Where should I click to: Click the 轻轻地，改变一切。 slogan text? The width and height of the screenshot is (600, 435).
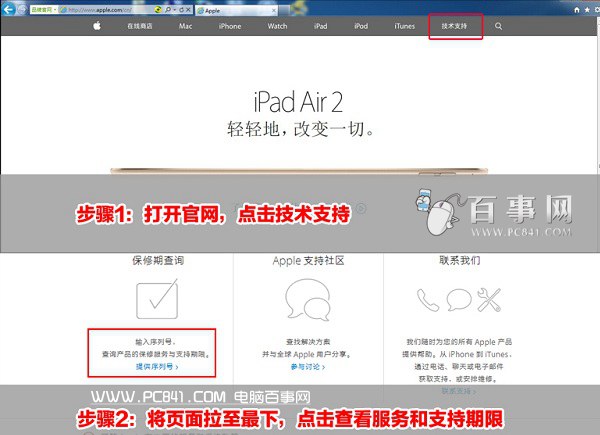point(300,129)
